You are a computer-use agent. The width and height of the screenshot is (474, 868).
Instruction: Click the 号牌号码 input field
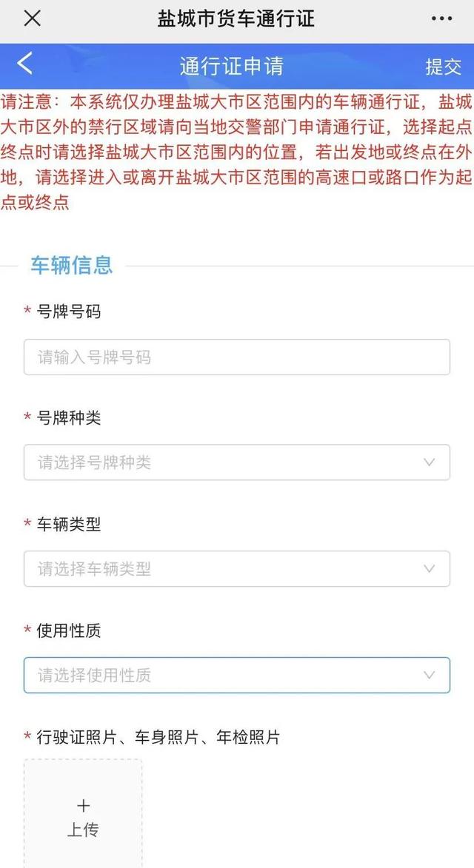point(237,357)
